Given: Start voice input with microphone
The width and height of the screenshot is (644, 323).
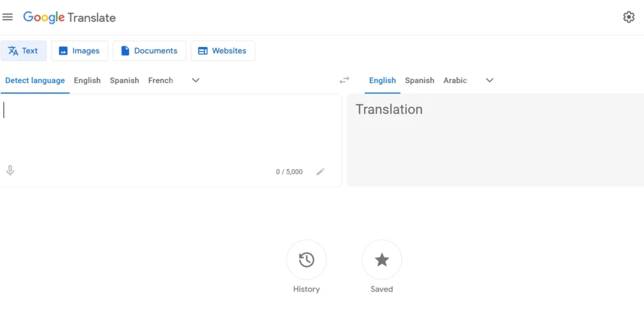Looking at the screenshot, I should coord(10,170).
